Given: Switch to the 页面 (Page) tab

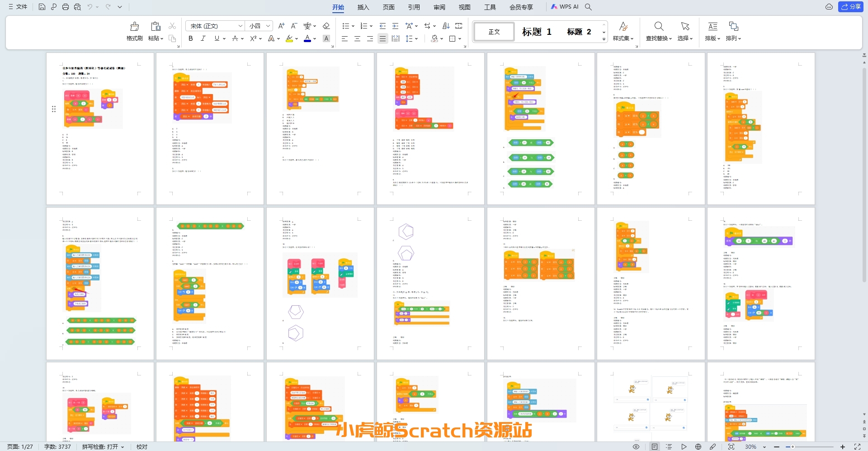Looking at the screenshot, I should click(x=388, y=7).
